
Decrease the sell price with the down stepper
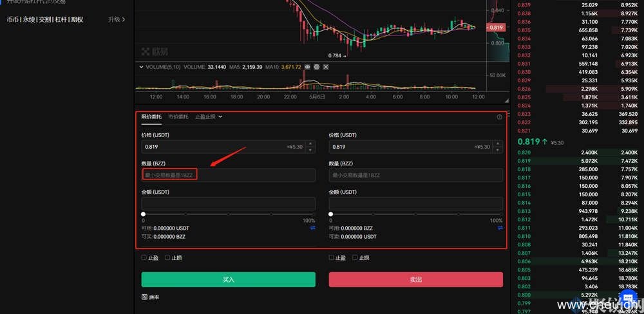click(x=498, y=150)
